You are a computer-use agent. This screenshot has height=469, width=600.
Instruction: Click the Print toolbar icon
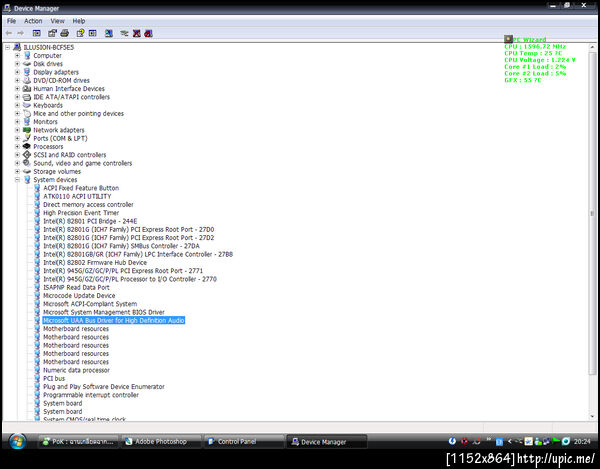pyautogui.click(x=65, y=33)
